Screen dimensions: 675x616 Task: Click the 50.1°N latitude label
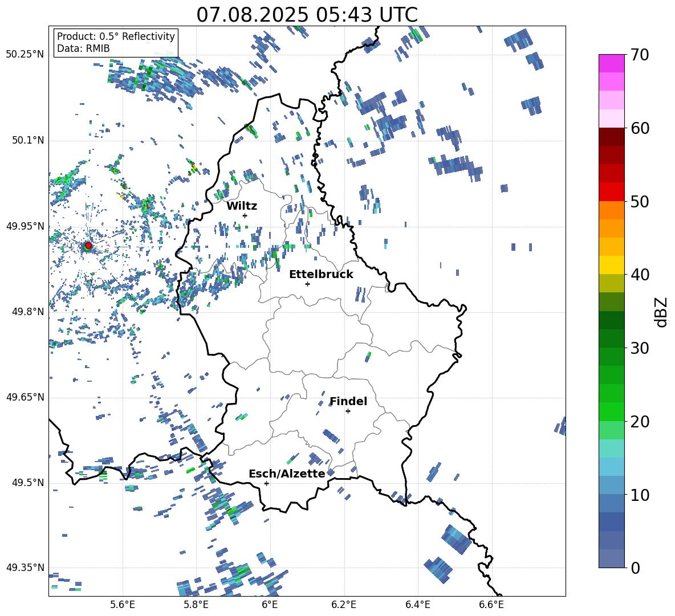pyautogui.click(x=28, y=141)
